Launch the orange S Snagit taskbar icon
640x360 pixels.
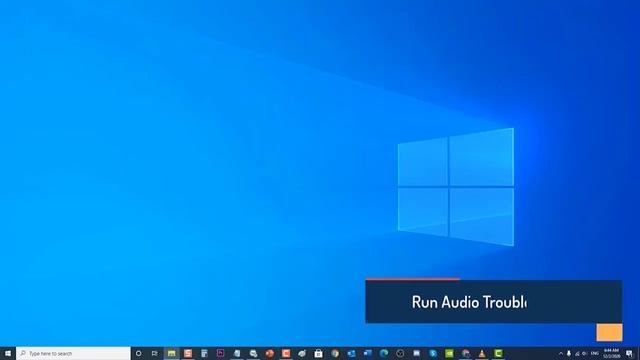[x=188, y=353]
